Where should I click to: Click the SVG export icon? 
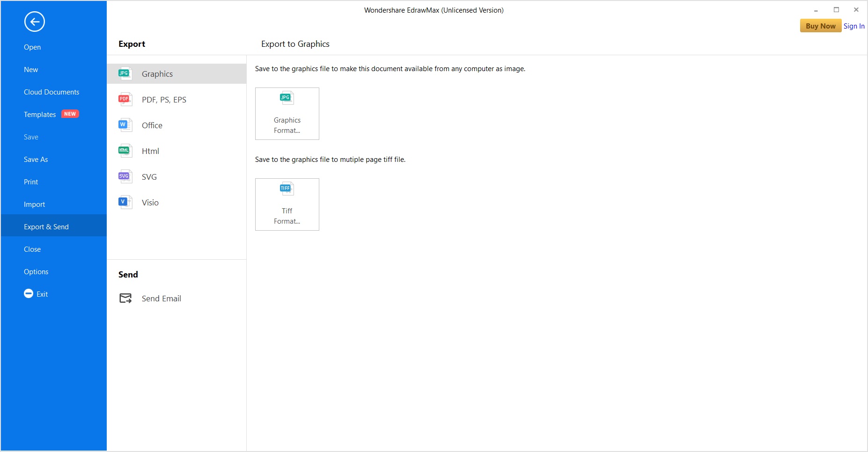(x=124, y=176)
